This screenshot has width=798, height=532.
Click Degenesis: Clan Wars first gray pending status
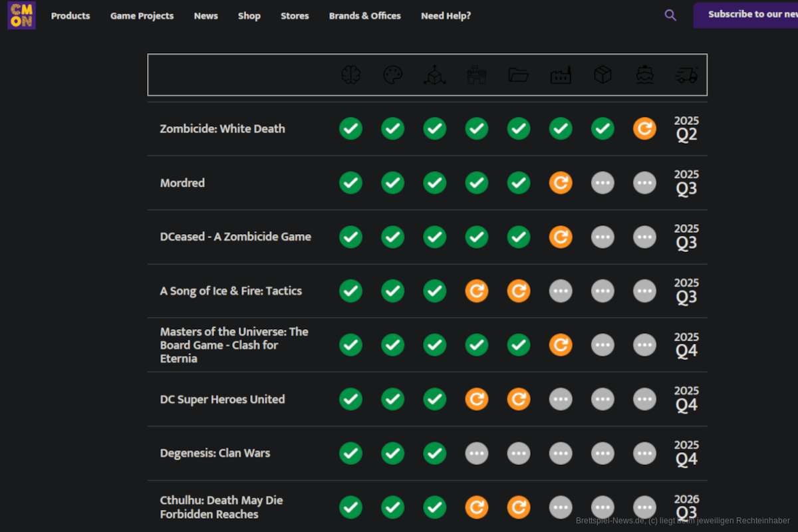(x=477, y=454)
